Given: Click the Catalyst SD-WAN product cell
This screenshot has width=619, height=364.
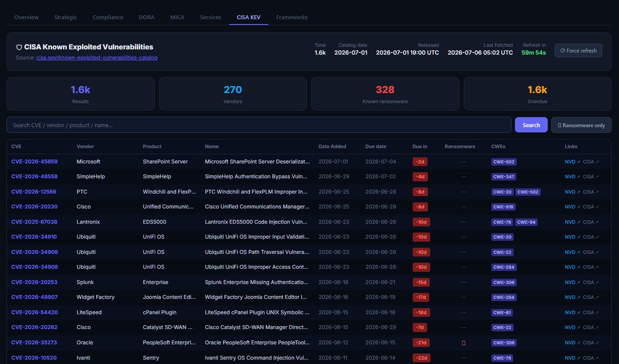Looking at the screenshot, I should 167,327.
